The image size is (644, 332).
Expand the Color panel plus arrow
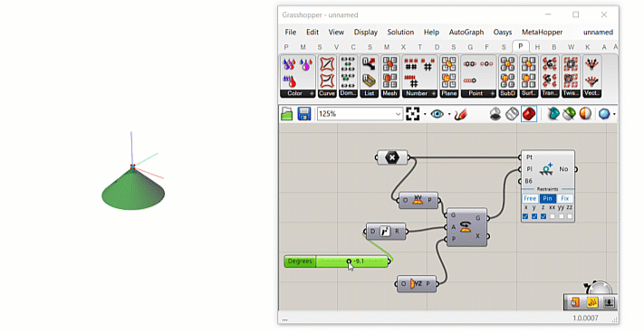(x=312, y=93)
